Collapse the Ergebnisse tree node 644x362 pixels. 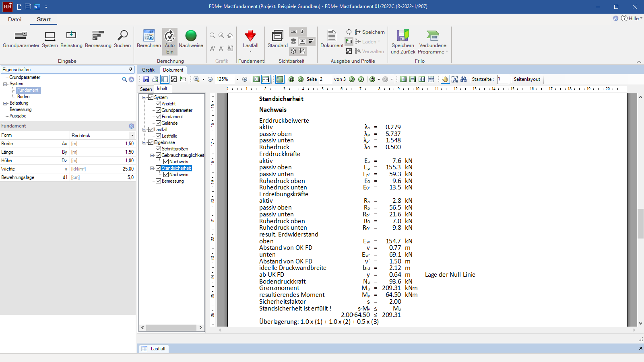[x=144, y=142]
